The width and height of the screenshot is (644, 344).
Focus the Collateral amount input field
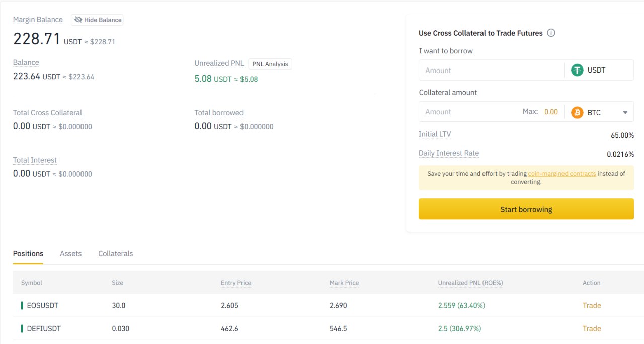[x=470, y=112]
